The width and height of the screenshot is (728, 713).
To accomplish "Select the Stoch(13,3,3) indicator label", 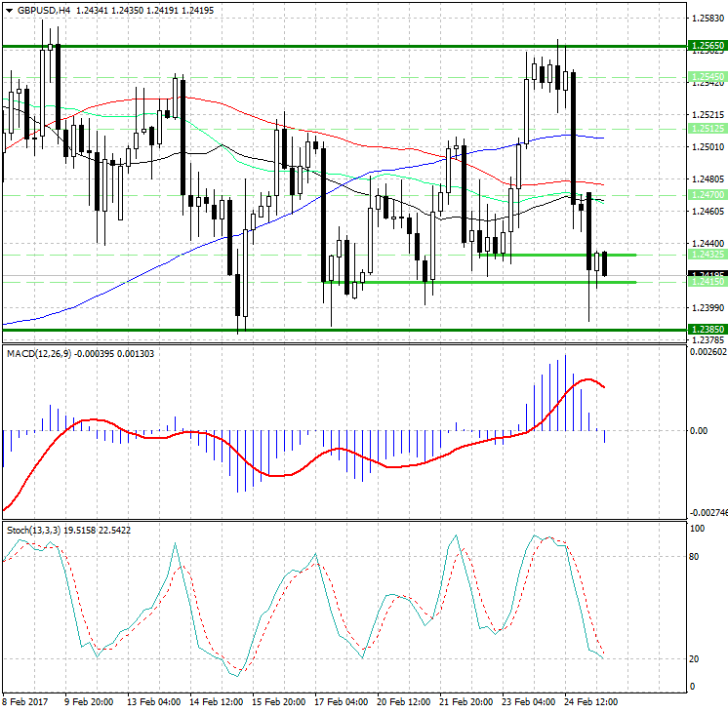I will pyautogui.click(x=34, y=530).
